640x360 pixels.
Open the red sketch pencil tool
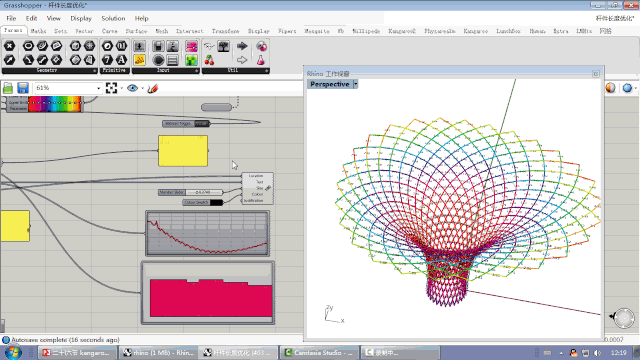pos(153,88)
